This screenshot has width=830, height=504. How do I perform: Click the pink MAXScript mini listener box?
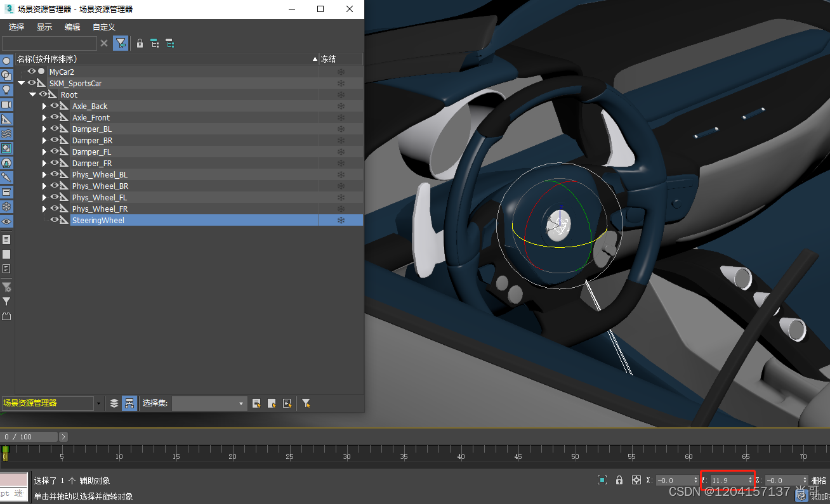[x=14, y=480]
